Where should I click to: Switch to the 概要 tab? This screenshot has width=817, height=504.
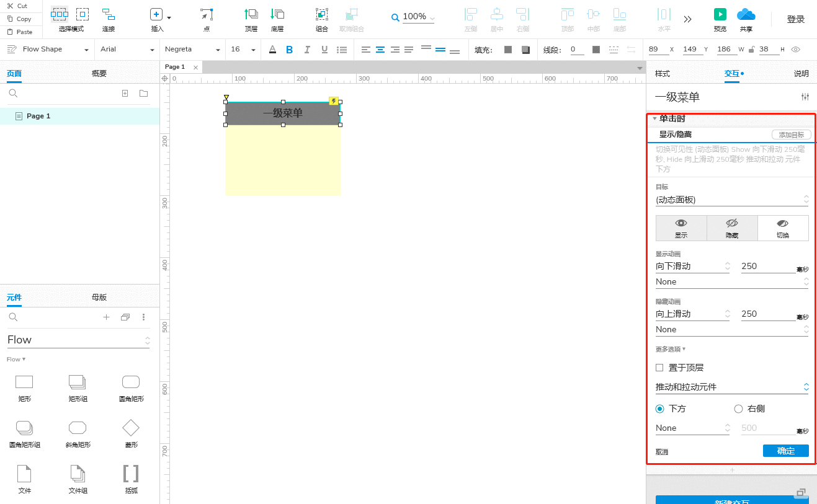click(99, 73)
